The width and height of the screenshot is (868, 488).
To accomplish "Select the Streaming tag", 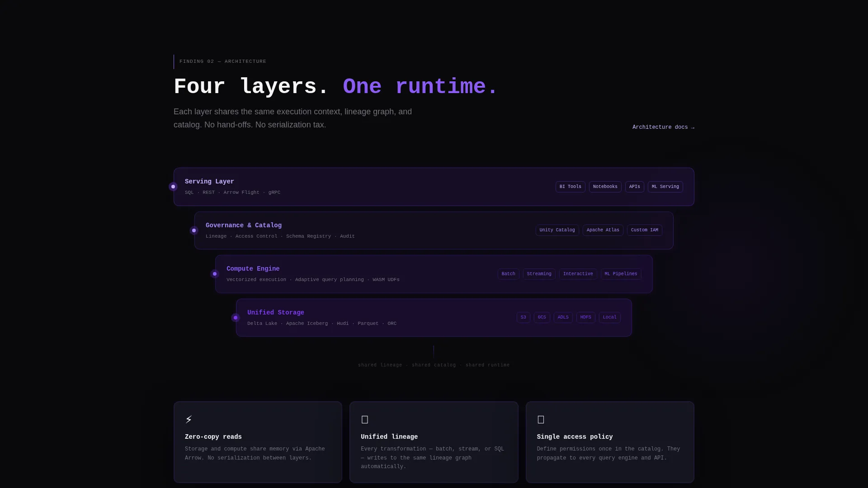I will tap(539, 274).
